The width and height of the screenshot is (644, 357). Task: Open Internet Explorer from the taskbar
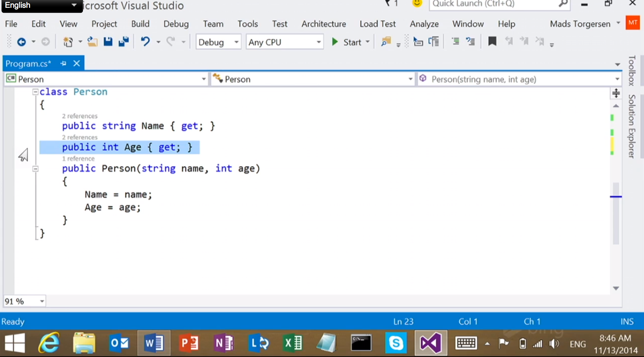[49, 343]
